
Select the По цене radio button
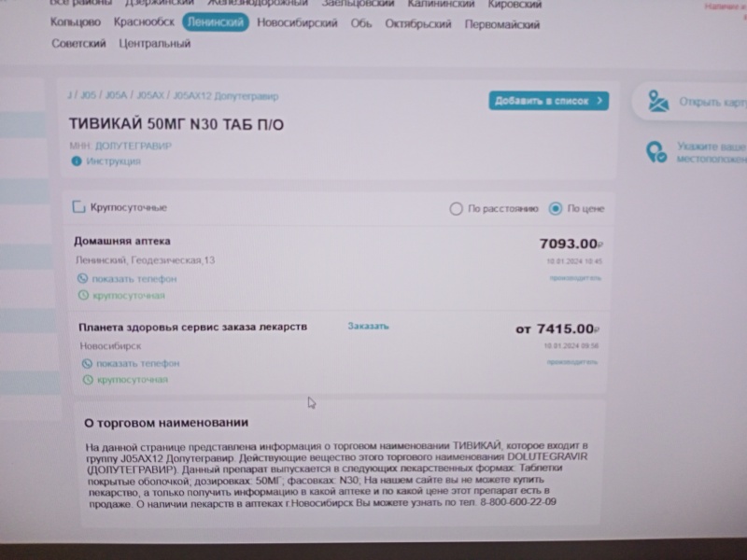point(555,208)
